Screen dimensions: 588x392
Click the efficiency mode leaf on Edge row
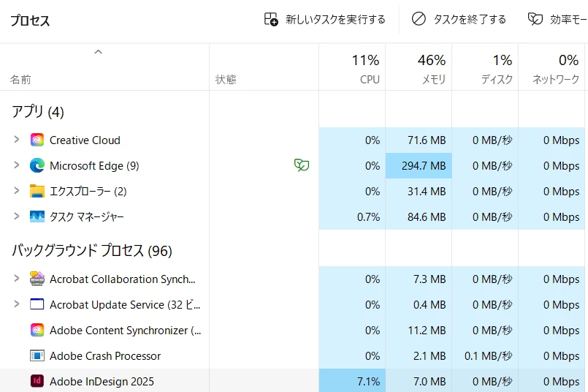(x=302, y=165)
